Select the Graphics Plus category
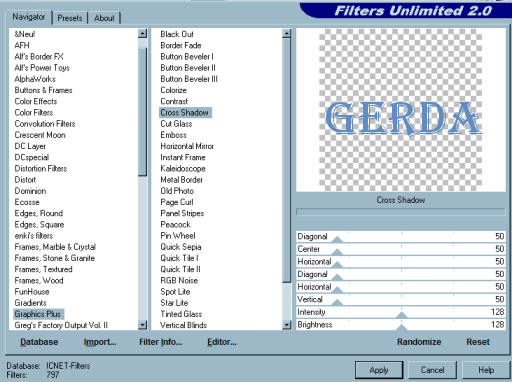The height and width of the screenshot is (382, 512). 38,314
